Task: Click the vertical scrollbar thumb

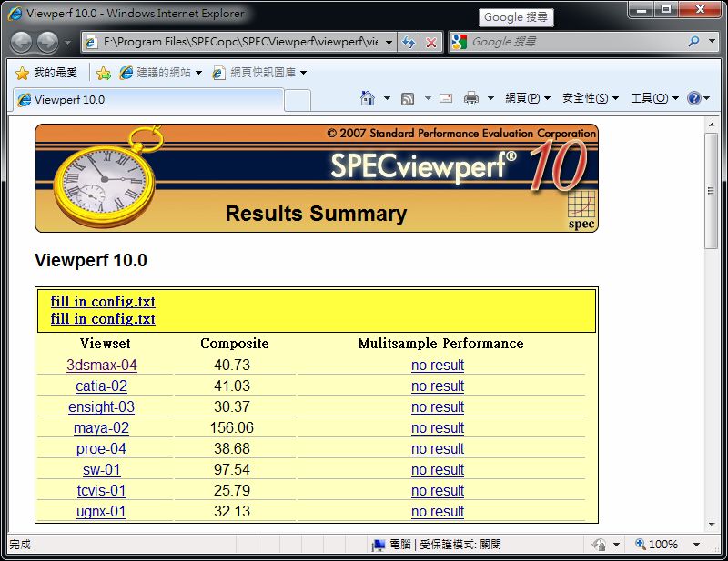Action: point(711,191)
